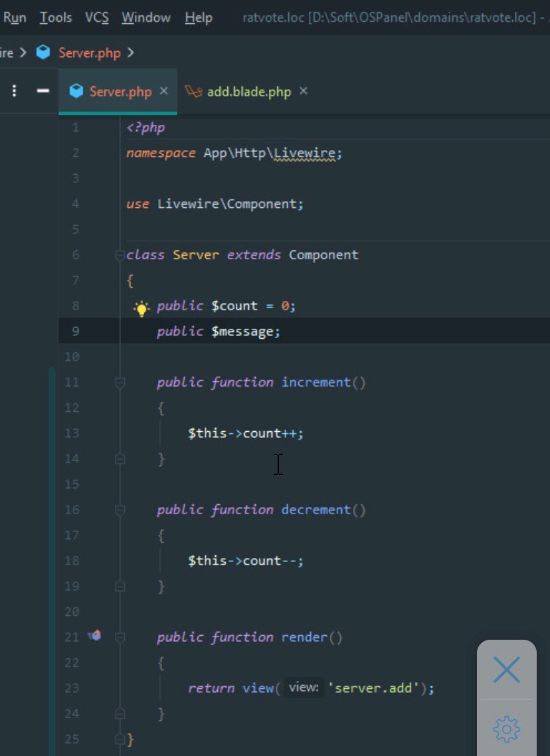Click the Laravel blade icon on add.blade.php tab

click(193, 90)
